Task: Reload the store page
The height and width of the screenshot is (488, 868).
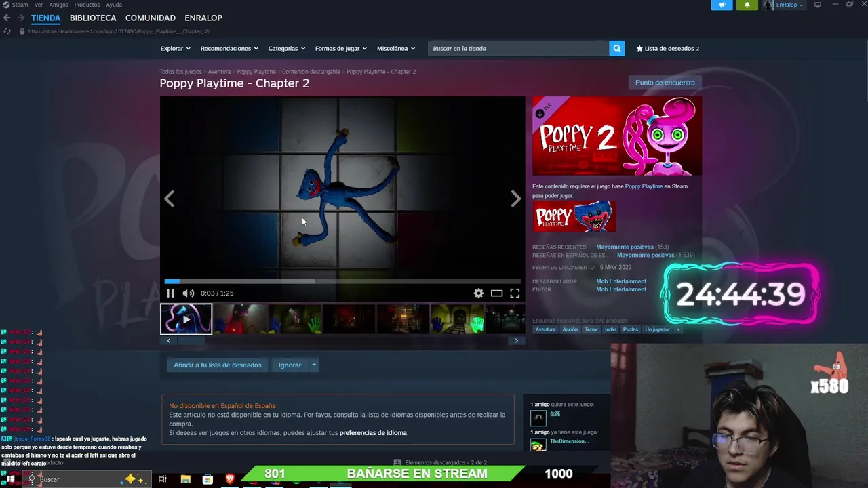Action: coord(7,31)
